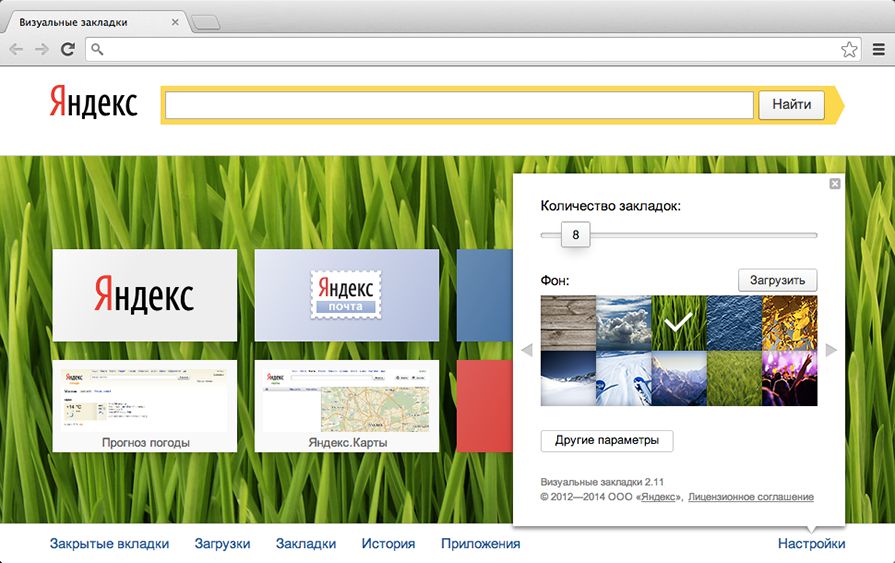Select the clouds sky background
Viewport: 895px width, 563px height.
(624, 323)
